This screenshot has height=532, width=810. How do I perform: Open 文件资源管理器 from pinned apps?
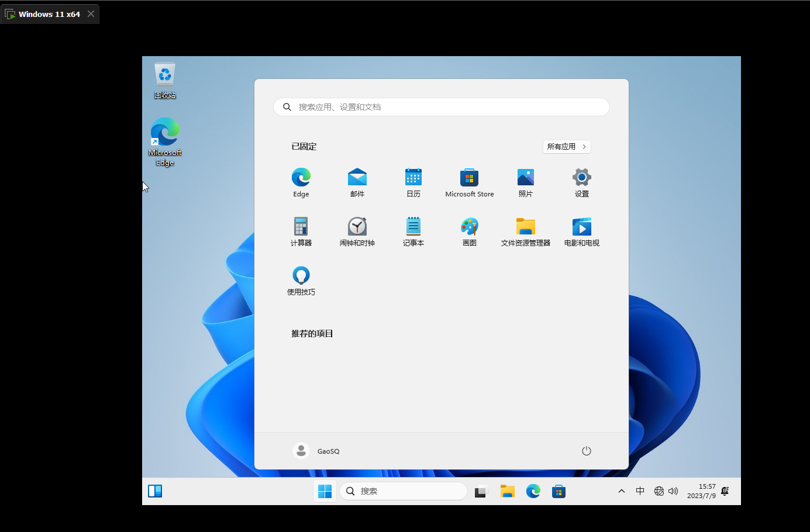pos(525,231)
